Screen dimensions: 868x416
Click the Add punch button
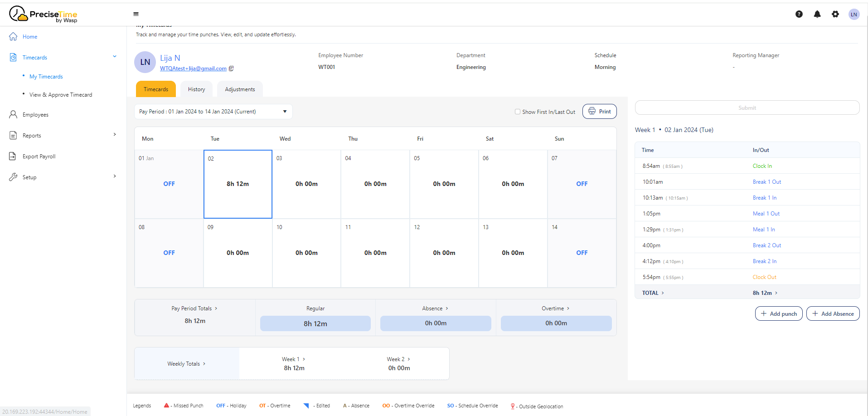point(779,313)
